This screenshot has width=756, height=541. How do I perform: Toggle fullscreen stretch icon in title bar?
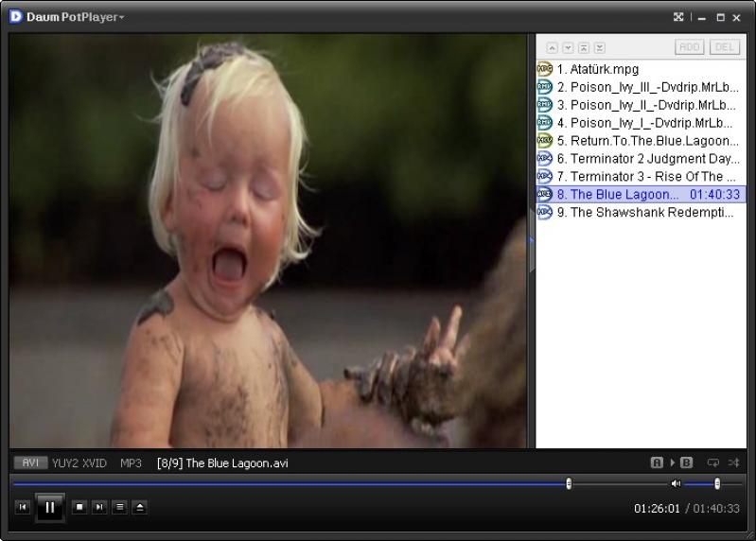[678, 17]
